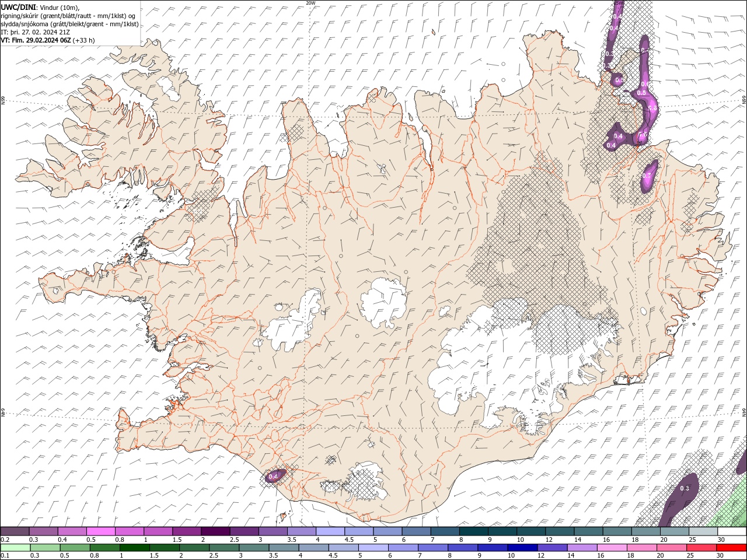
Task: Click the 30 value label in lower legend row
Action: pos(721,556)
